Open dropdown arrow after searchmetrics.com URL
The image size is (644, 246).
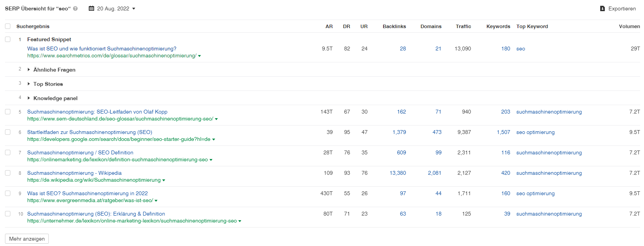(199, 56)
